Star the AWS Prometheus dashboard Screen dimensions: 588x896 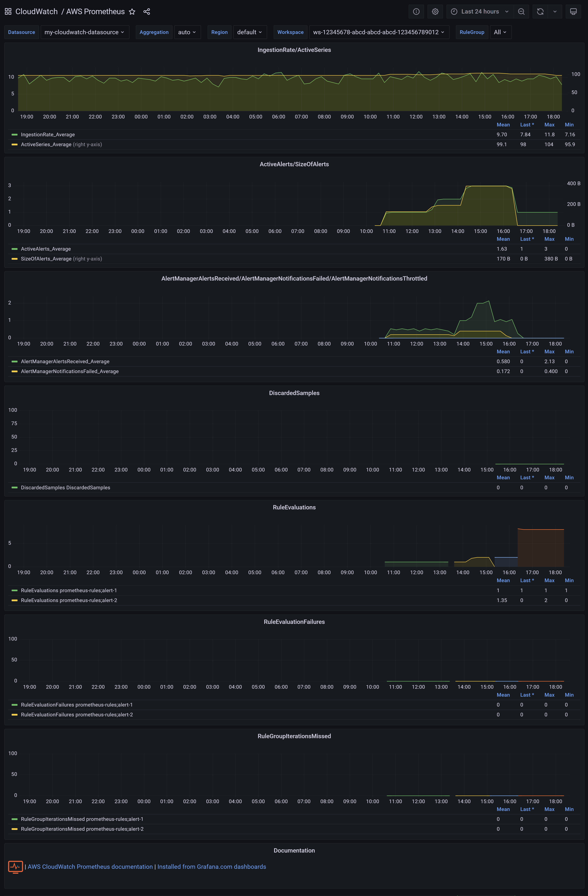(x=132, y=12)
